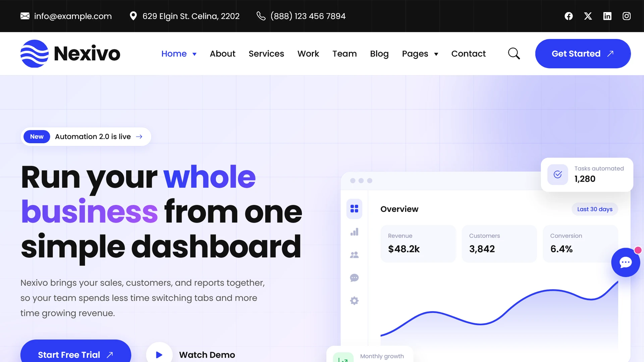
Task: Open the Contact page
Action: 469,54
